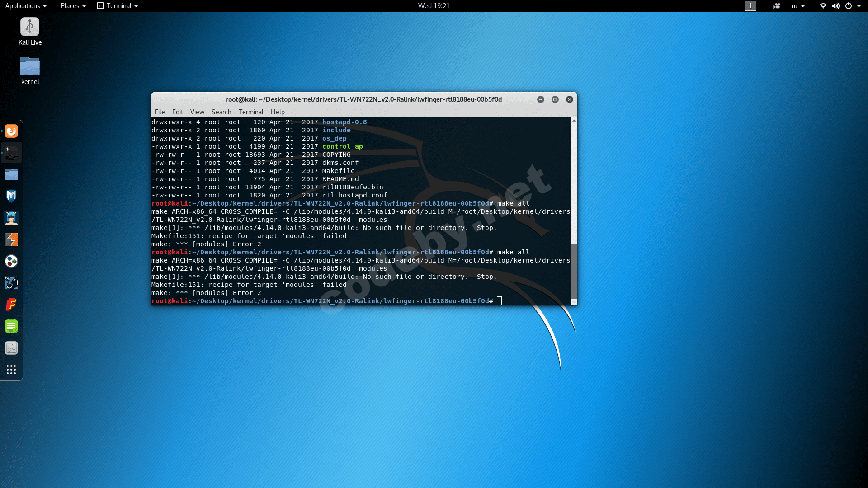Expand the Applications menu
Screen dimensions: 868x488
point(26,6)
